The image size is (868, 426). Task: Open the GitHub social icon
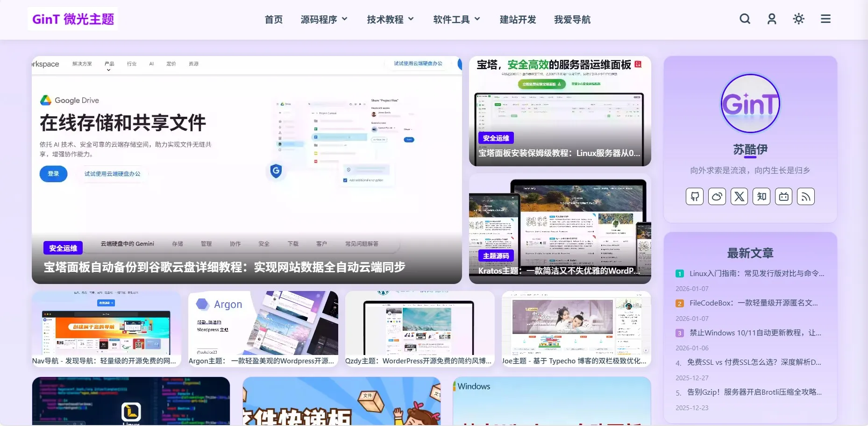click(695, 197)
